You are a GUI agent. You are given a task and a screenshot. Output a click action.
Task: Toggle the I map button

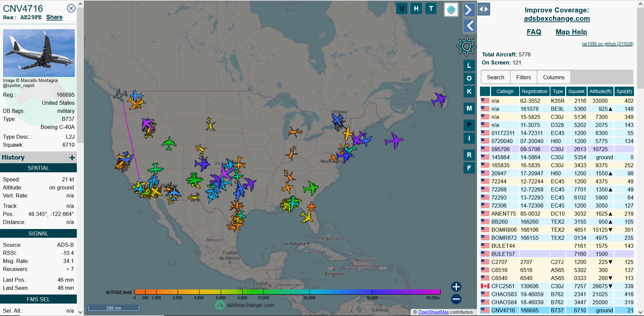tap(469, 138)
